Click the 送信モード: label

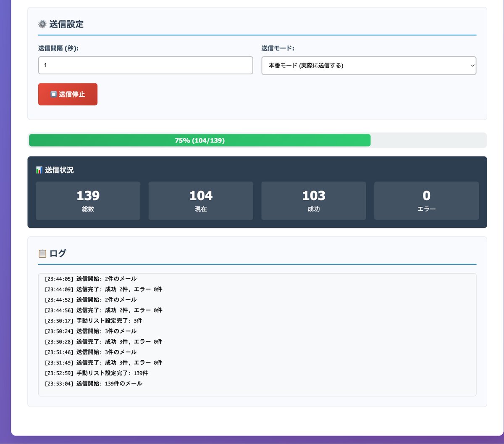pos(278,48)
